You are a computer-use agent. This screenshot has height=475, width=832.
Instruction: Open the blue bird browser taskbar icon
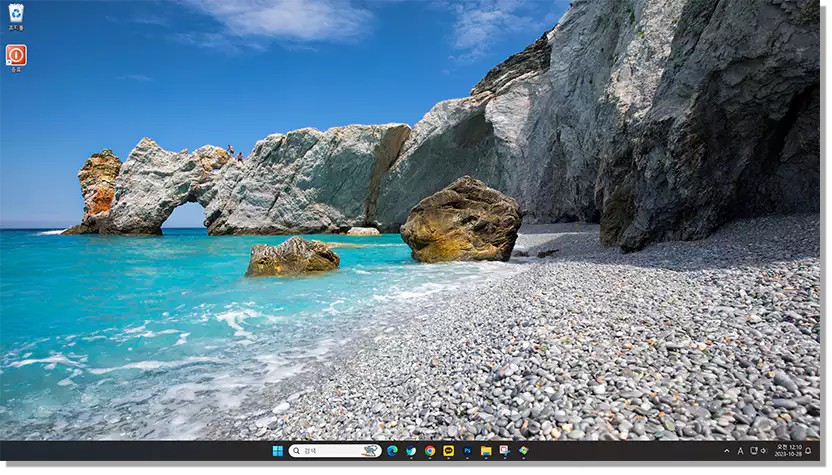411,451
